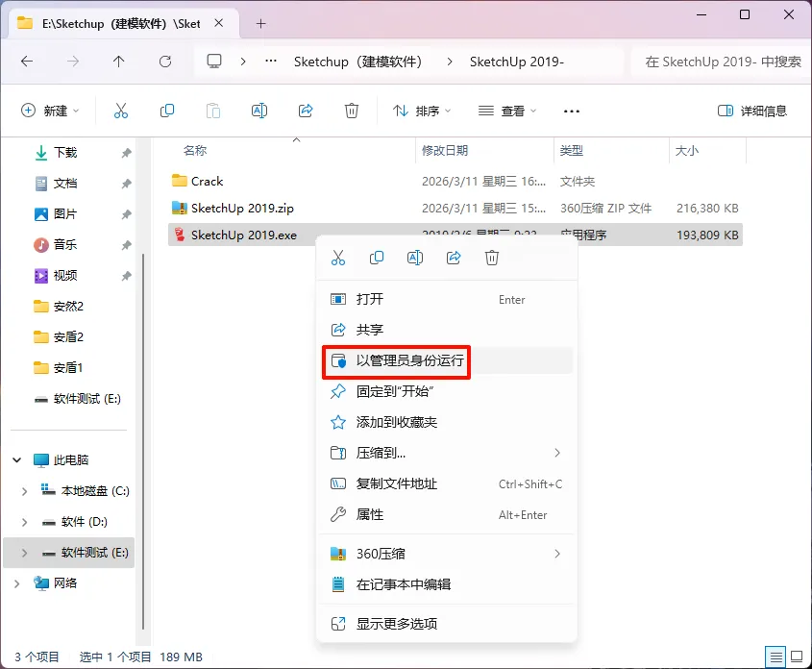This screenshot has height=669, width=812.
Task: Click the Share icon in the toolbar
Action: 306,111
